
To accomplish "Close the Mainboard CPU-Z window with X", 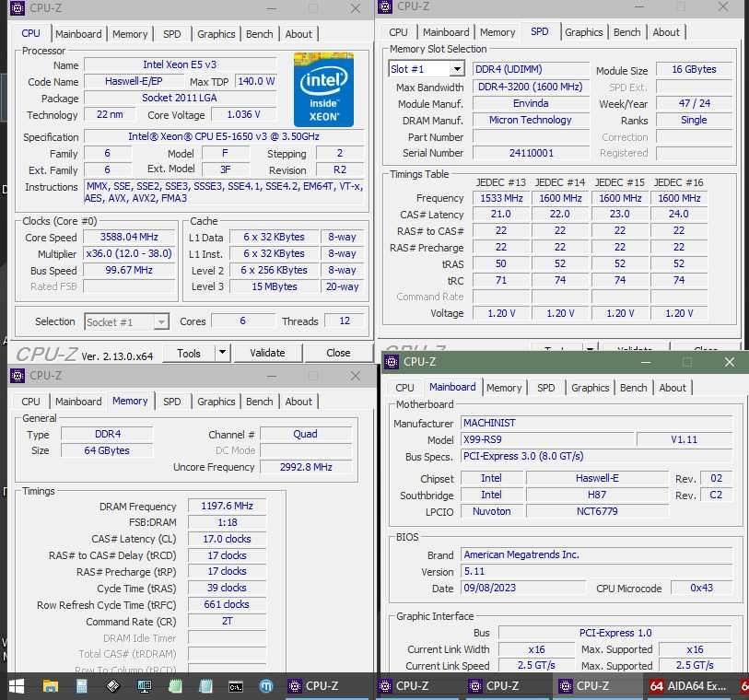I will (730, 362).
